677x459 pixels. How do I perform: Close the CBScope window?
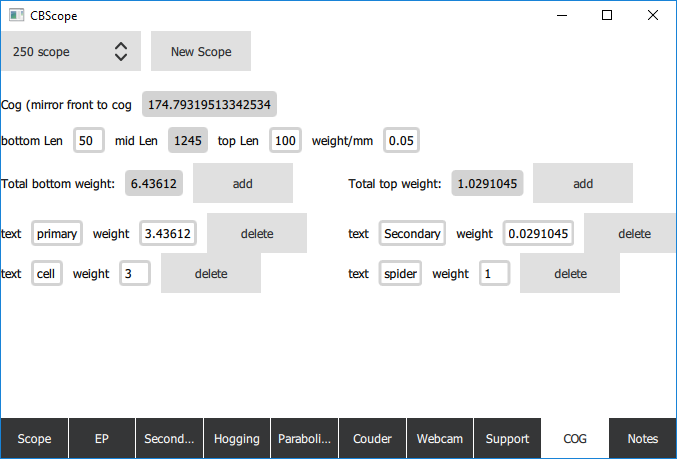[653, 15]
